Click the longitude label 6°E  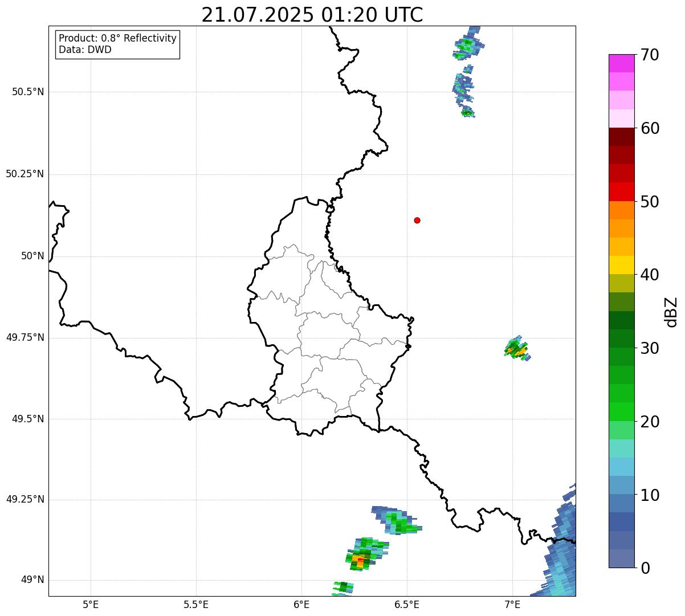(301, 604)
